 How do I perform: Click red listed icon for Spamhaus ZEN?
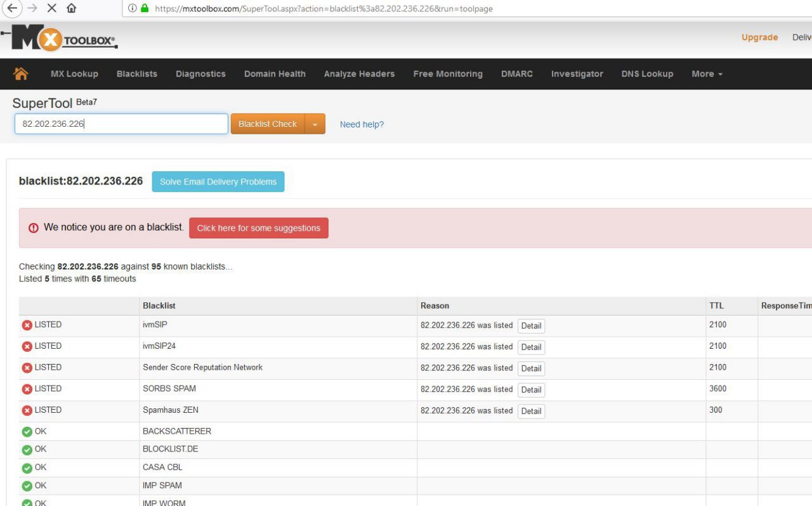27,411
